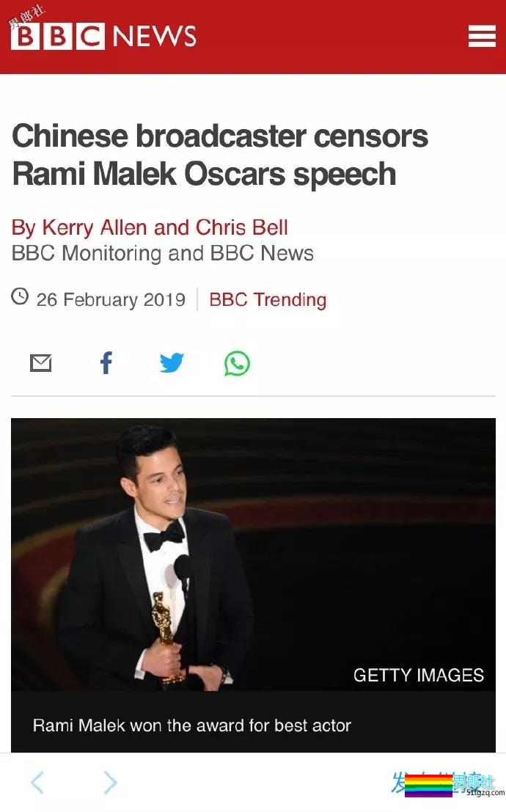Click the GETTY IMAGES credit label

tap(419, 676)
